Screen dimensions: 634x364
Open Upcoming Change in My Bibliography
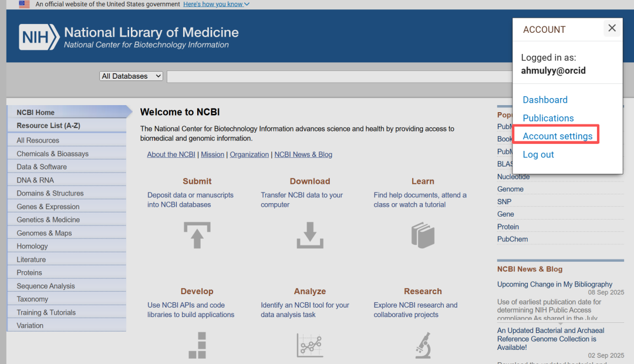tap(555, 284)
